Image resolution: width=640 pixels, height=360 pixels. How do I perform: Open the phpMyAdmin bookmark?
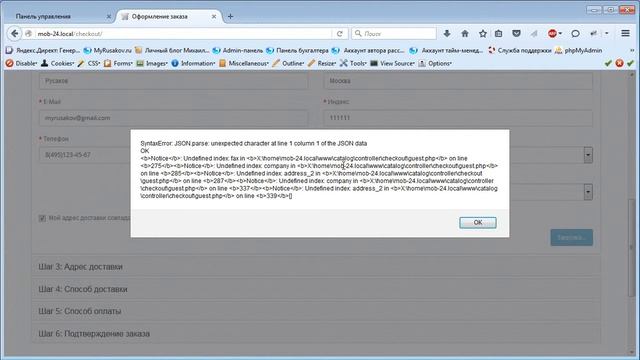coord(578,50)
